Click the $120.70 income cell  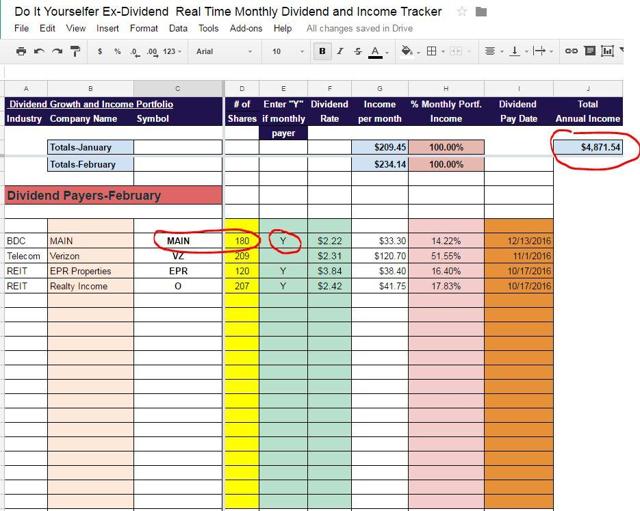380,256
